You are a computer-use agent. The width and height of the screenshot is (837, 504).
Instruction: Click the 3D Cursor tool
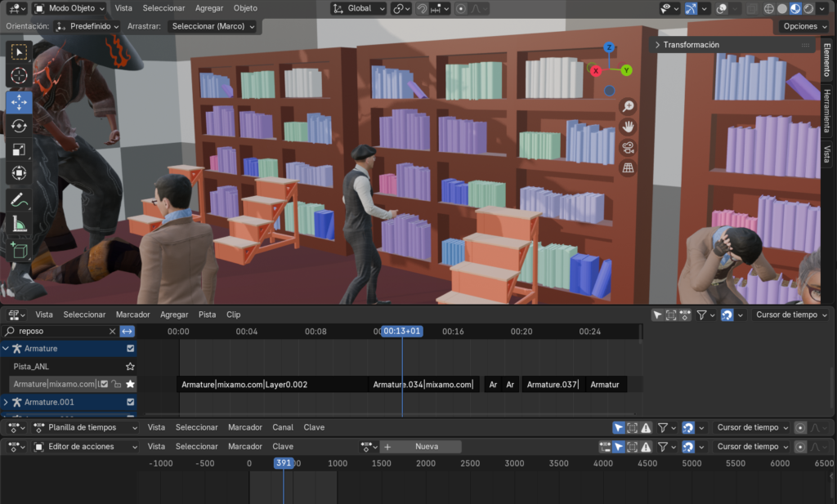[19, 76]
